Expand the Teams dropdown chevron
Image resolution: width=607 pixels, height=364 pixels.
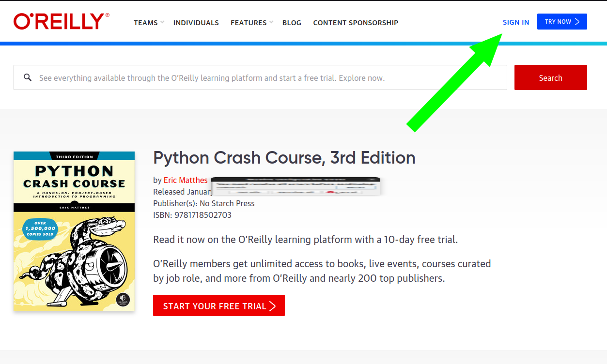tap(162, 22)
